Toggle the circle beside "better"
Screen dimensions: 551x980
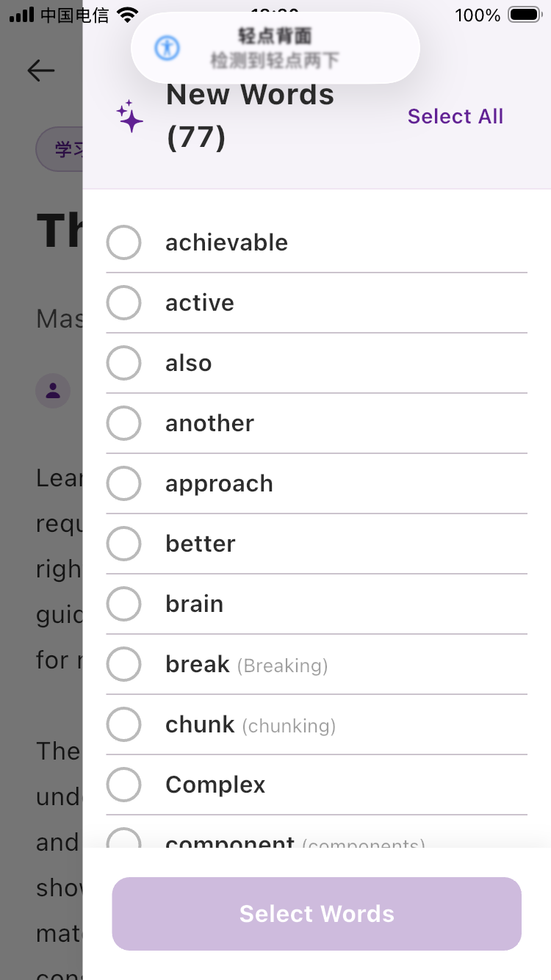[x=123, y=544]
